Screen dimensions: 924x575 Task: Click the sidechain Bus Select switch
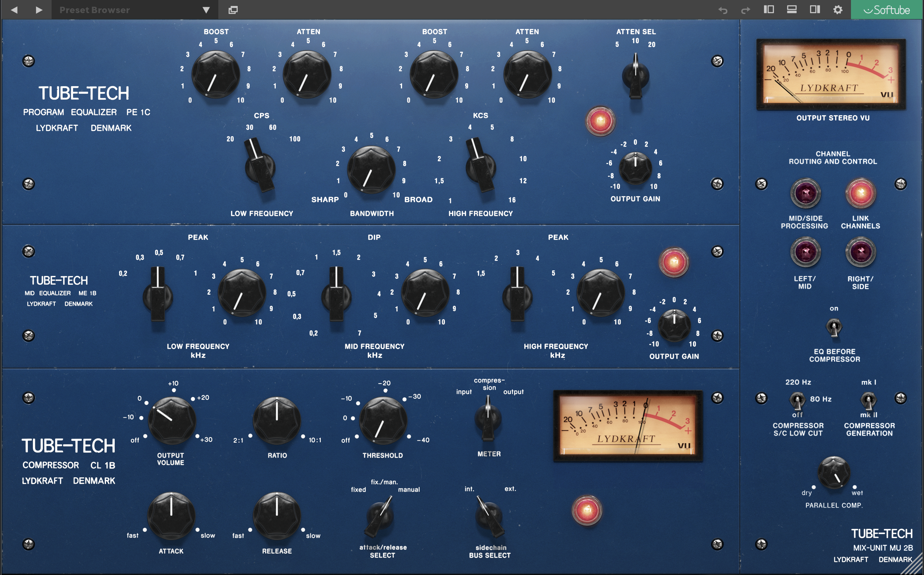(x=490, y=517)
